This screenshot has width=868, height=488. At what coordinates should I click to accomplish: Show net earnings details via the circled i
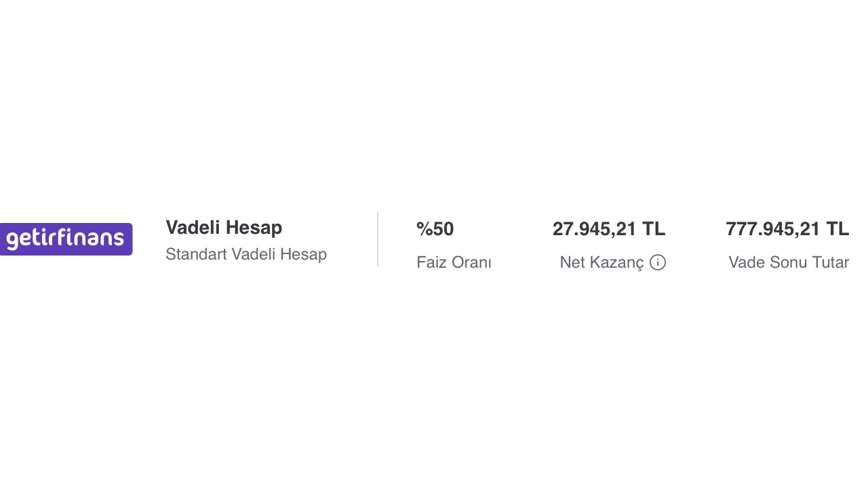click(658, 262)
